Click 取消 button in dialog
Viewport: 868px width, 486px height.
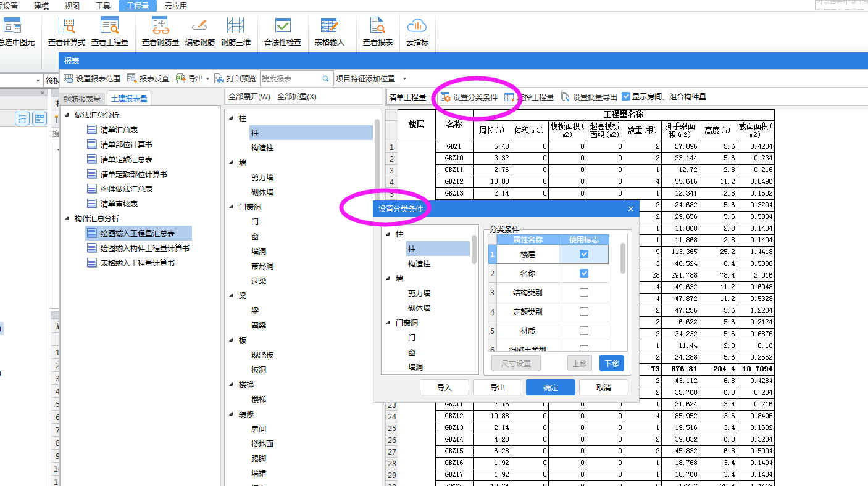pyautogui.click(x=604, y=387)
